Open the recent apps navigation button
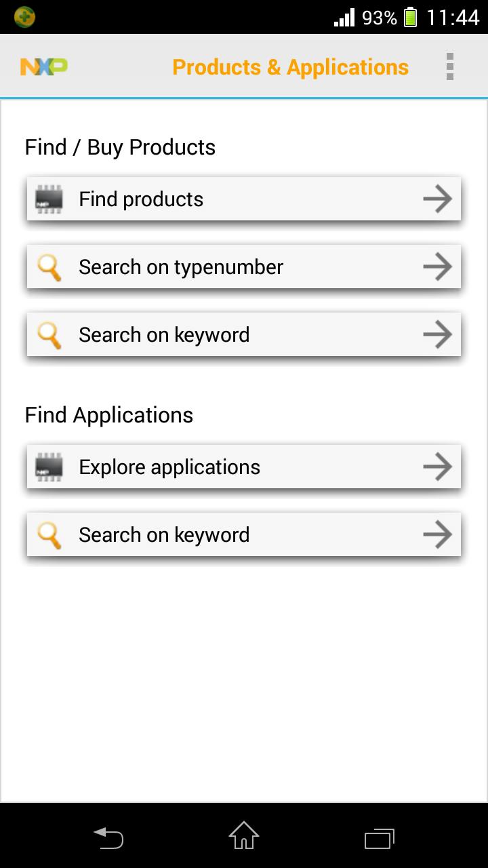This screenshot has height=868, width=488. pyautogui.click(x=380, y=837)
